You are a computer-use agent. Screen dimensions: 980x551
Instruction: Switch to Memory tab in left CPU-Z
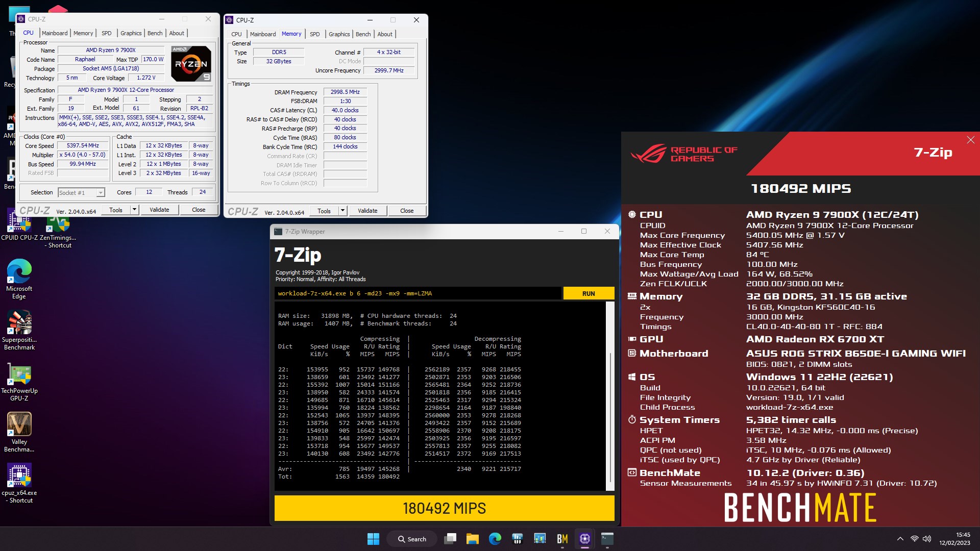tap(83, 33)
